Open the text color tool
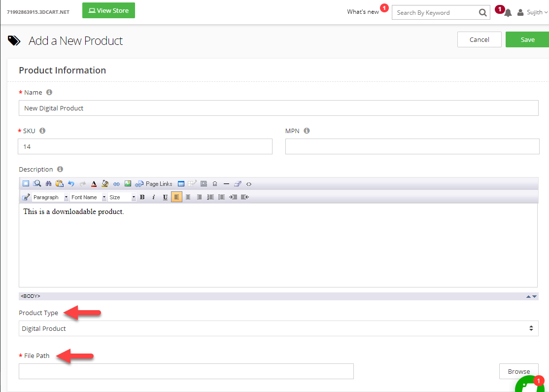Image resolution: width=549 pixels, height=392 pixels. (94, 183)
